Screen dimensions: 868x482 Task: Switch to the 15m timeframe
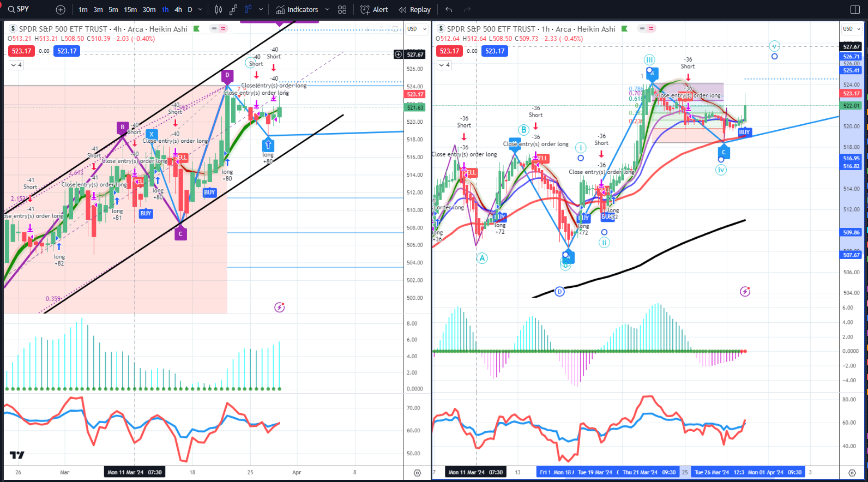pyautogui.click(x=130, y=10)
